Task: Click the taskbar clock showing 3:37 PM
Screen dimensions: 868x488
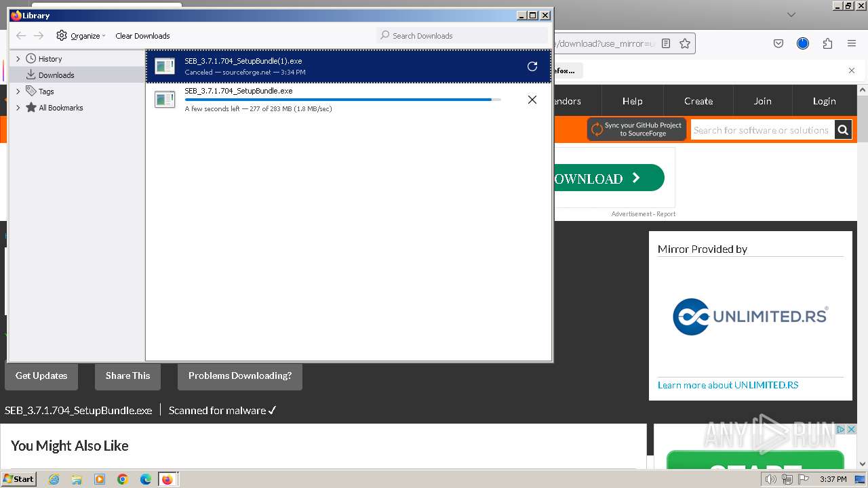Action: [833, 479]
